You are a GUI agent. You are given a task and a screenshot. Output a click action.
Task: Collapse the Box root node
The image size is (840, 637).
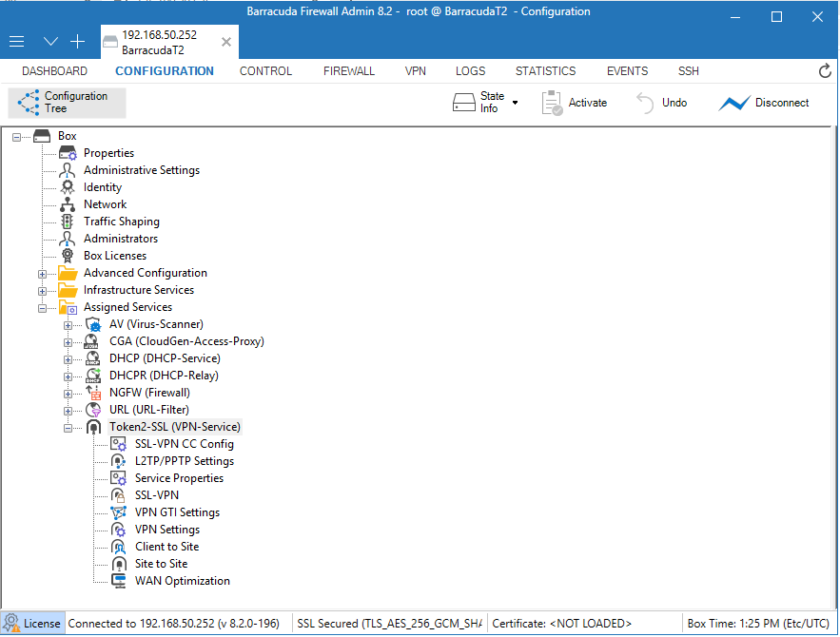(16, 137)
